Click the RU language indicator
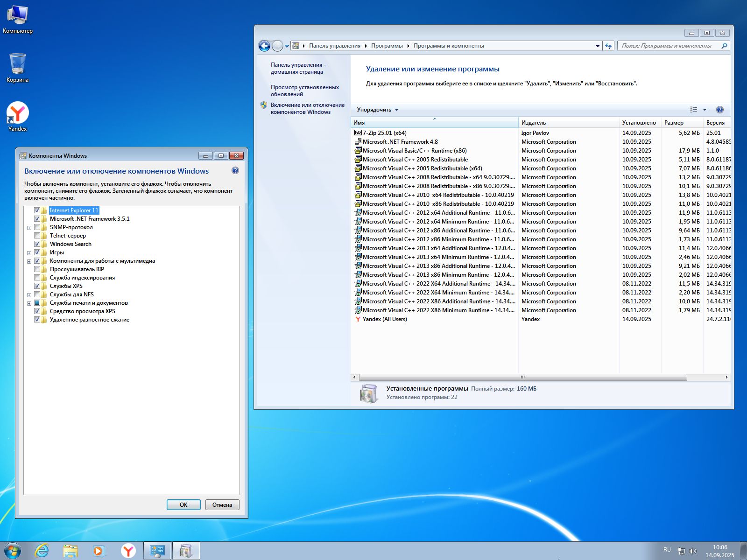 click(667, 550)
